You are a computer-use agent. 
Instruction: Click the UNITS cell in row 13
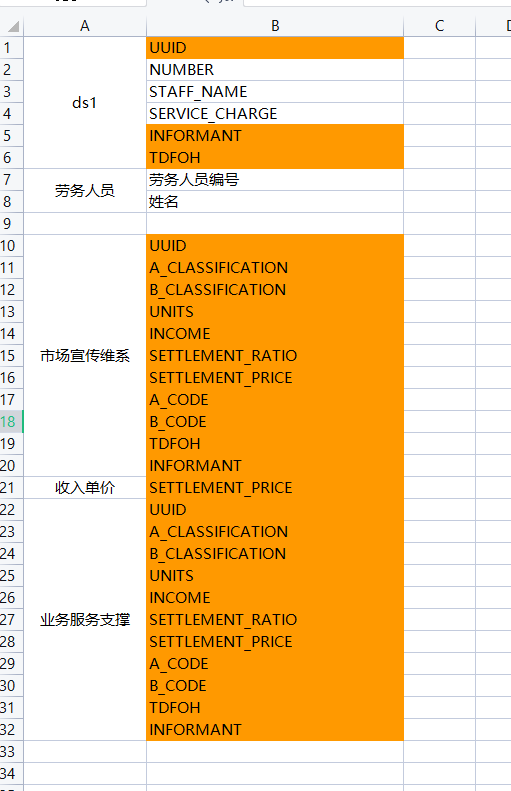pyautogui.click(x=275, y=312)
